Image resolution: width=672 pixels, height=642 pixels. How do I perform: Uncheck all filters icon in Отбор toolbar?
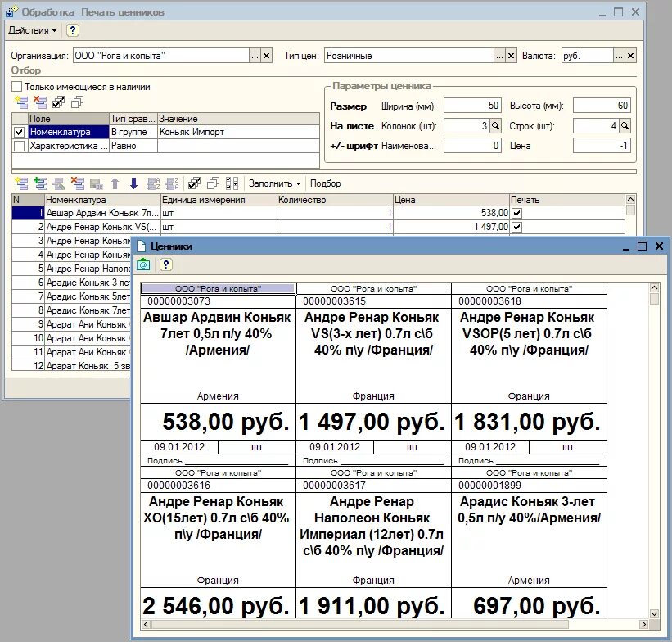pyautogui.click(x=78, y=102)
